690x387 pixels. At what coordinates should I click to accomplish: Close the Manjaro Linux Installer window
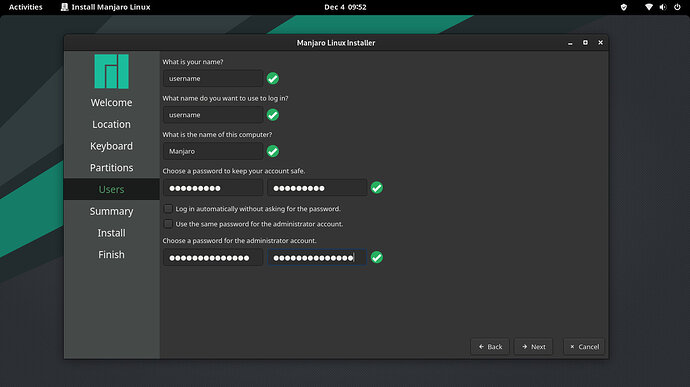600,43
